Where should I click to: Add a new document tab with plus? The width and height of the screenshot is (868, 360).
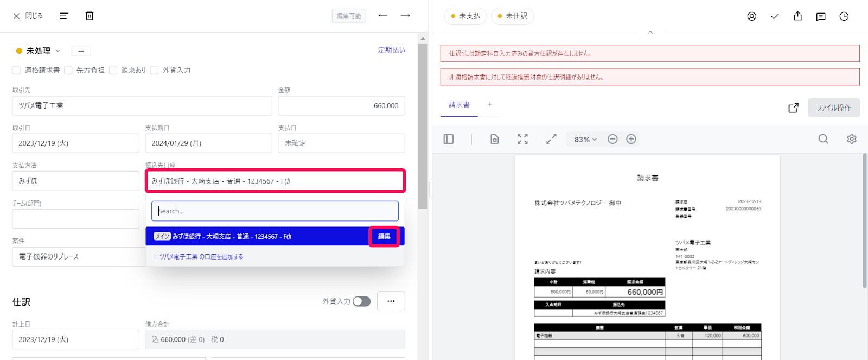pos(489,104)
